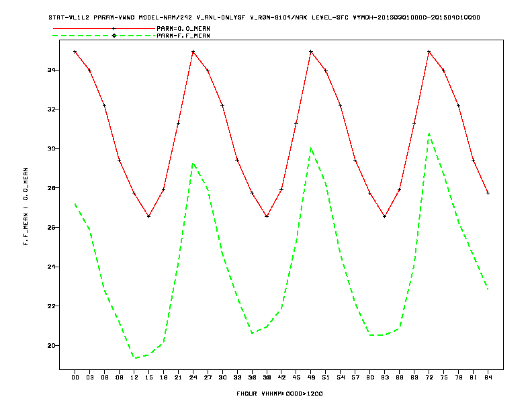Click the plus marker on the legend's red line

(x=114, y=28)
